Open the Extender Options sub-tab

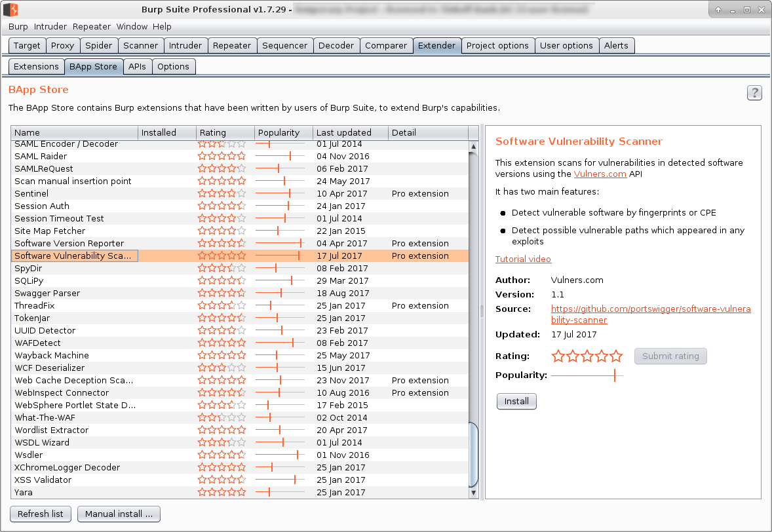point(173,66)
